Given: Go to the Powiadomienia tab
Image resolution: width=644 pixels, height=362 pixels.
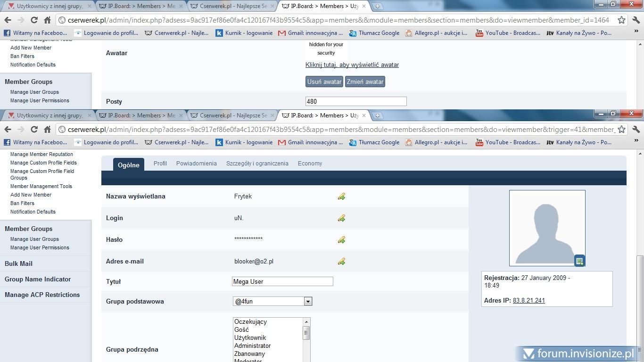Looking at the screenshot, I should 196,164.
